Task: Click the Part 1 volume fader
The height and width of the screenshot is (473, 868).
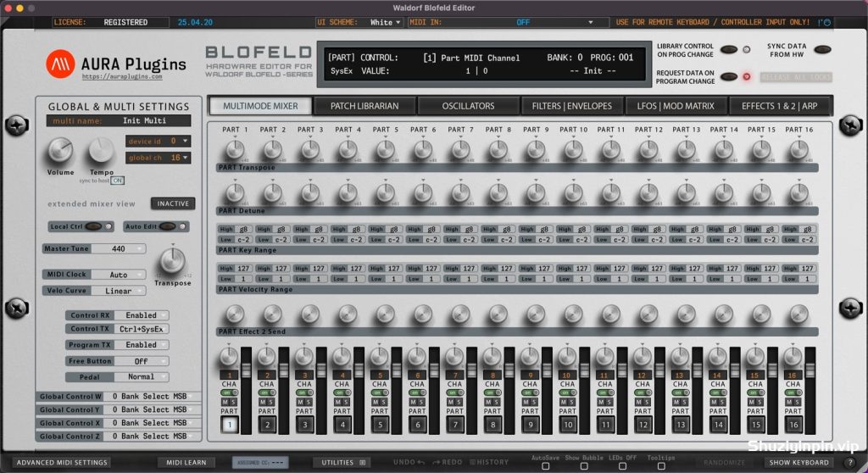Action: pos(247,369)
